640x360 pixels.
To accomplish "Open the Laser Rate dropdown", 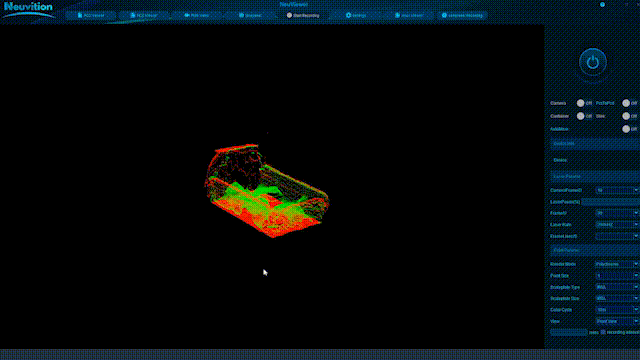I will pos(617,224).
